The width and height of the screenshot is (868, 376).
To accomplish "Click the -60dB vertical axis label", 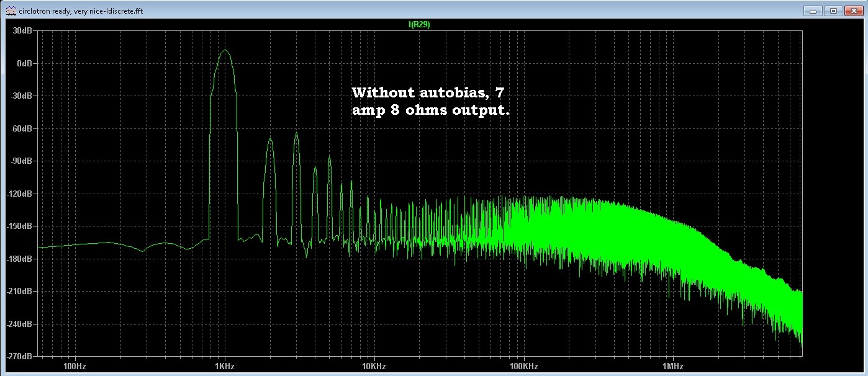I will coord(20,128).
